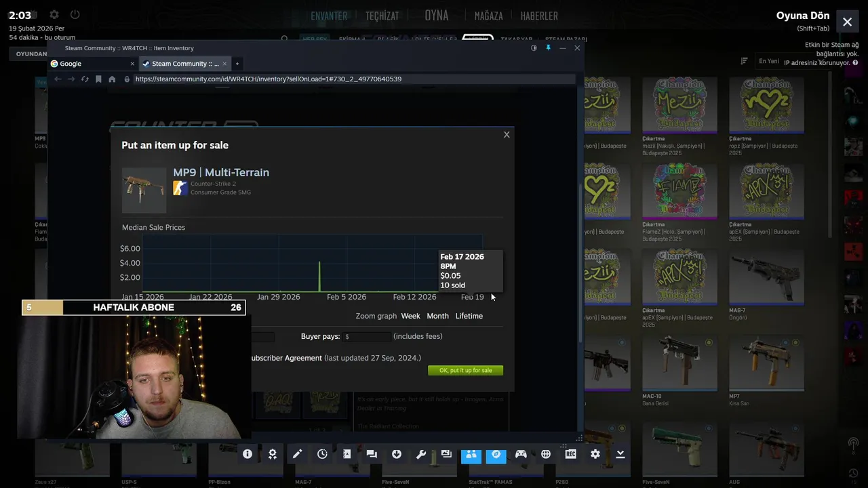
Task: Click price spike on median sale graph
Action: click(319, 277)
